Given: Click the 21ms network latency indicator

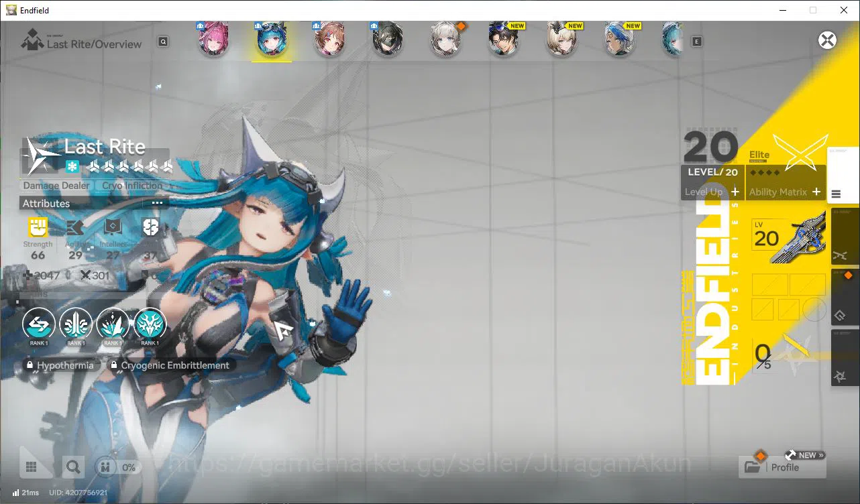Looking at the screenshot, I should (25, 493).
